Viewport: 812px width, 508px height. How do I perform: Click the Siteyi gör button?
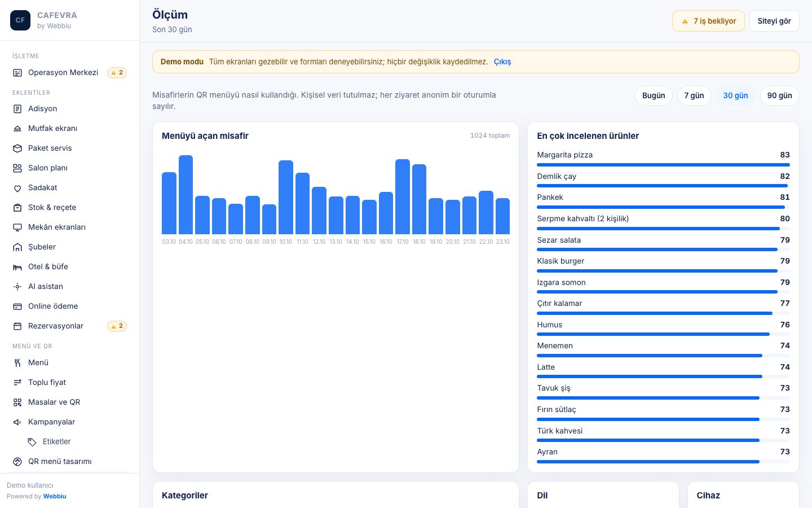774,21
